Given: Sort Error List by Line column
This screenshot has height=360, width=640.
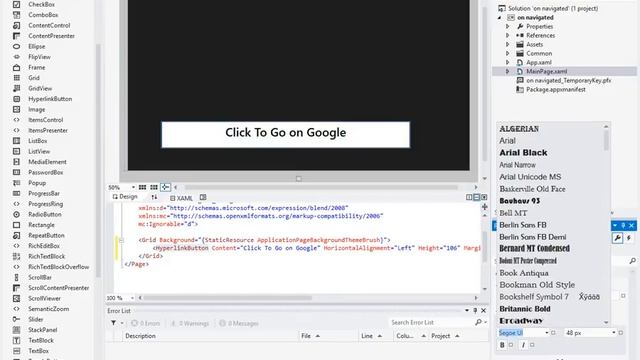Looking at the screenshot, I should click(367, 336).
